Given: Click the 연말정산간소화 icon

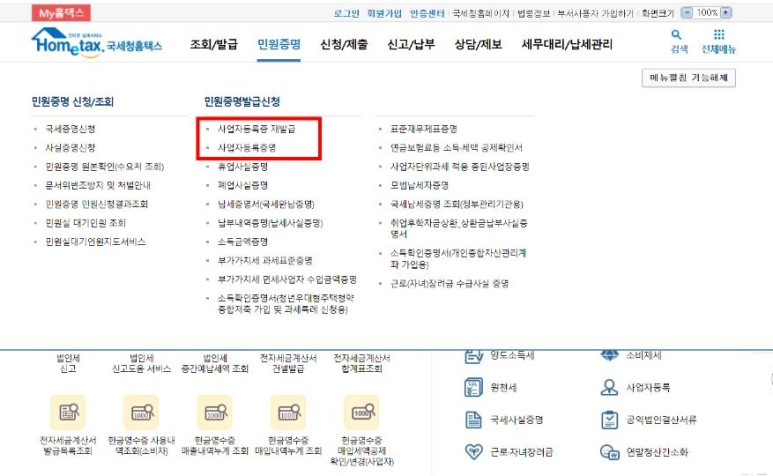Looking at the screenshot, I should pos(609,452).
